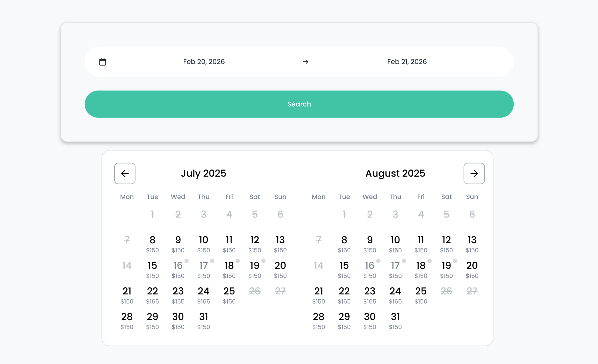Pick July 13 on Sunday column

[x=280, y=244]
